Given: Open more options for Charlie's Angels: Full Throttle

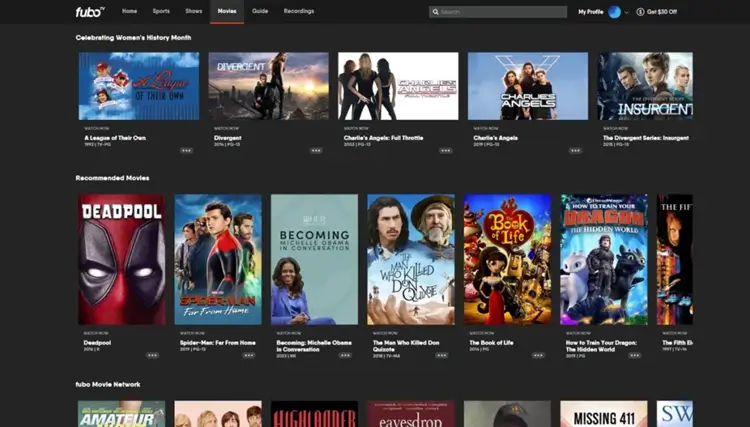Looking at the screenshot, I should tap(446, 151).
